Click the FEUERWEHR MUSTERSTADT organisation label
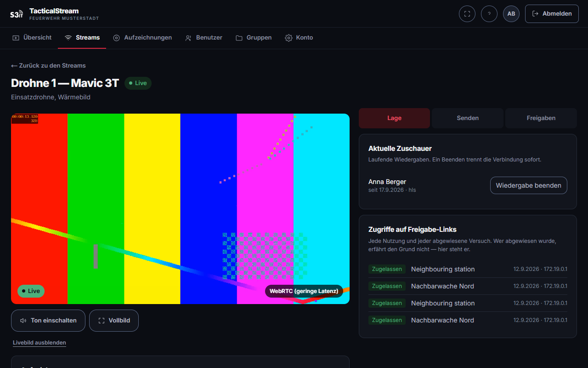The height and width of the screenshot is (368, 588). (64, 18)
